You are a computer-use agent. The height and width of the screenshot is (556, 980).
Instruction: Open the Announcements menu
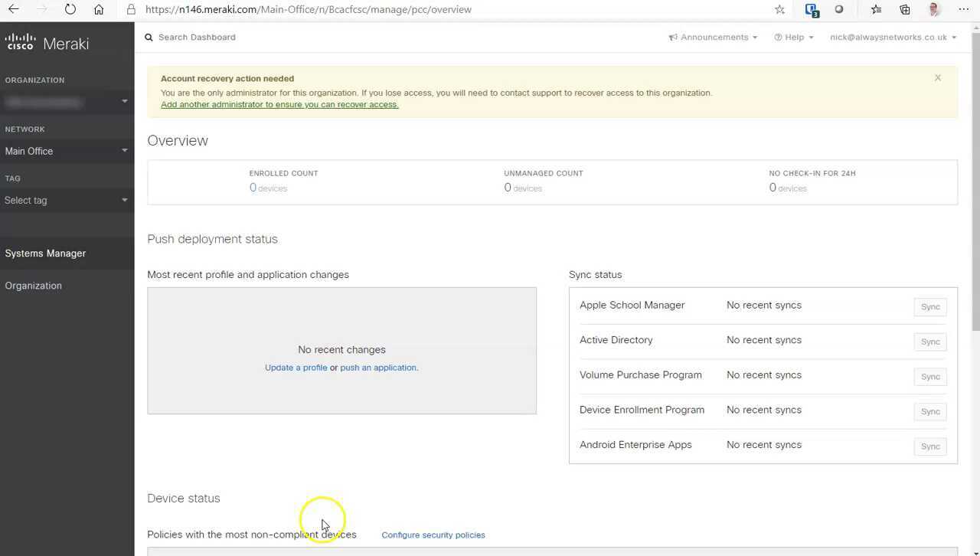tap(713, 37)
